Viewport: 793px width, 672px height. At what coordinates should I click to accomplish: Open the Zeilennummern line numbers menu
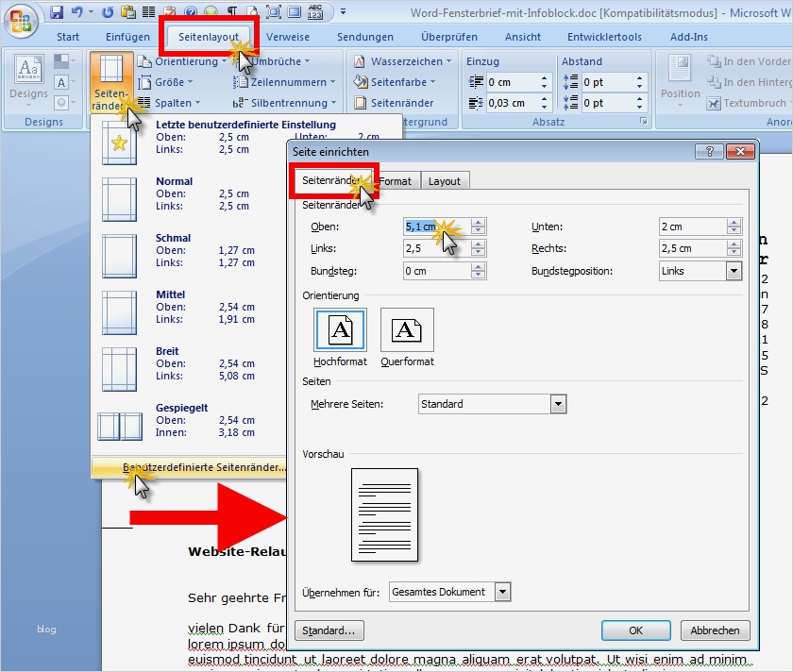(x=284, y=82)
